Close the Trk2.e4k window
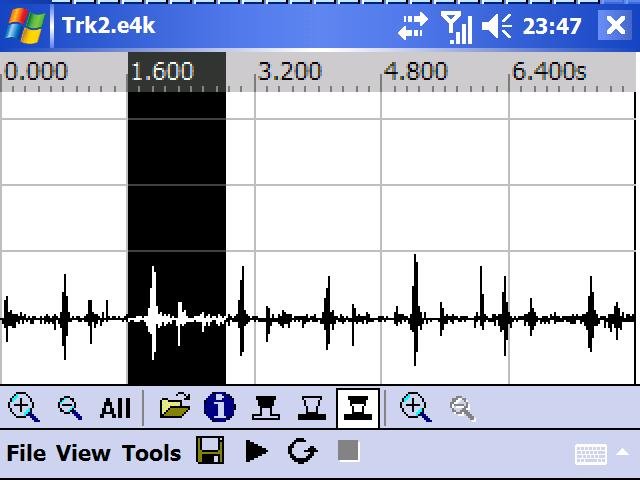Viewport: 640px width, 480px height. (616, 25)
